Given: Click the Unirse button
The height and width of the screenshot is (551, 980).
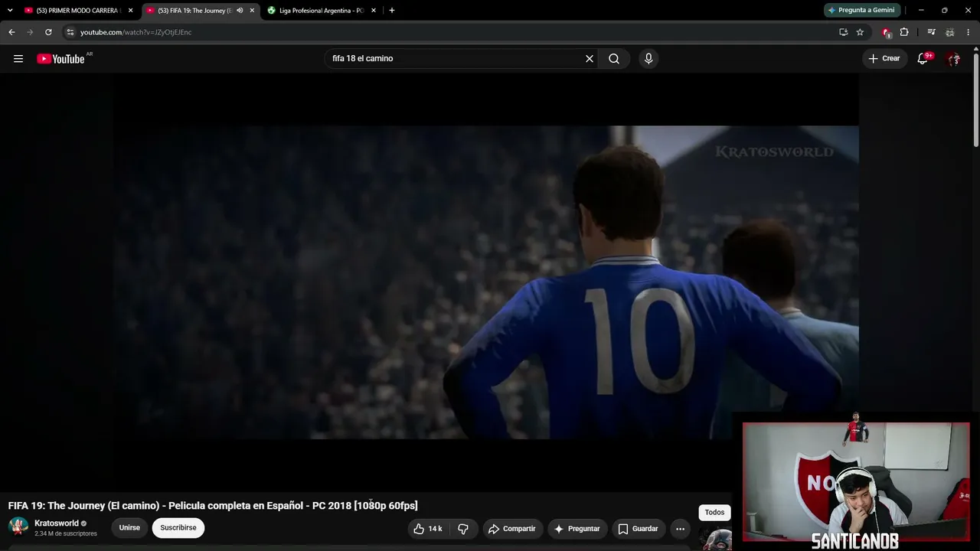Looking at the screenshot, I should [x=129, y=528].
